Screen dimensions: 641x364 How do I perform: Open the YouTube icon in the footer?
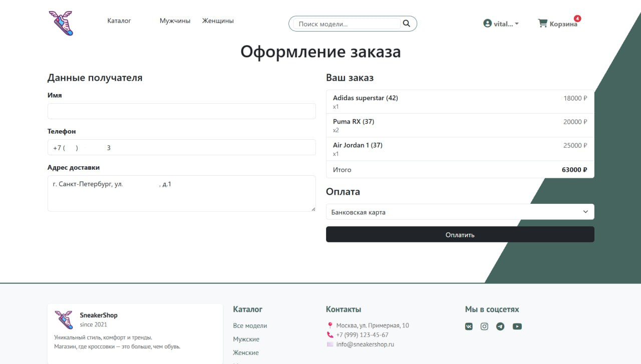pyautogui.click(x=517, y=326)
